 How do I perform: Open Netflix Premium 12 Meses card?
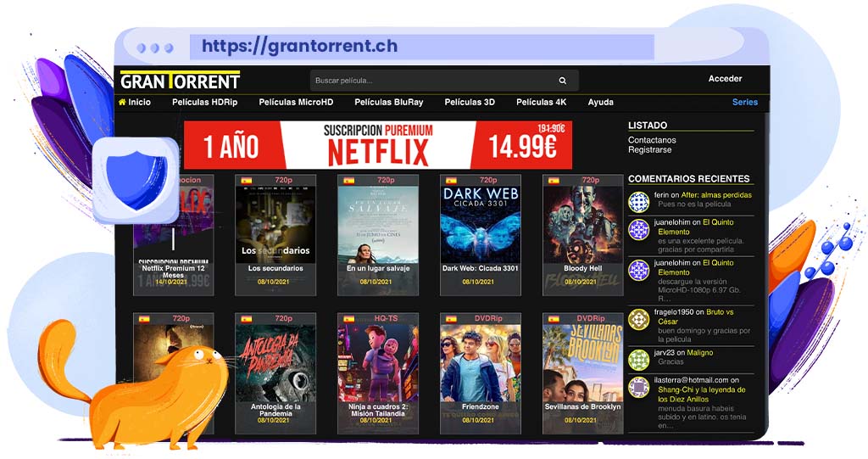click(173, 235)
